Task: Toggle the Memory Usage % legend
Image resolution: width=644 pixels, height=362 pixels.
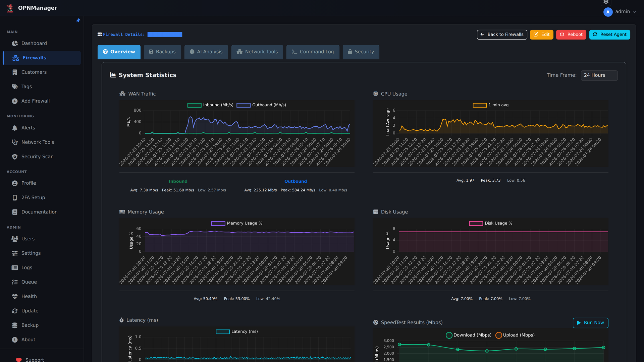Action: [237, 223]
